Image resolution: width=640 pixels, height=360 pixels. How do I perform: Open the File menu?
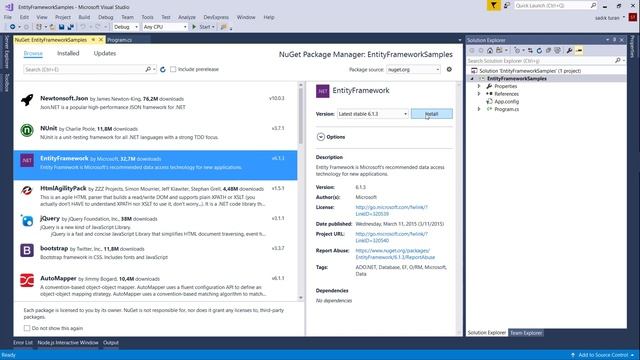pos(8,17)
